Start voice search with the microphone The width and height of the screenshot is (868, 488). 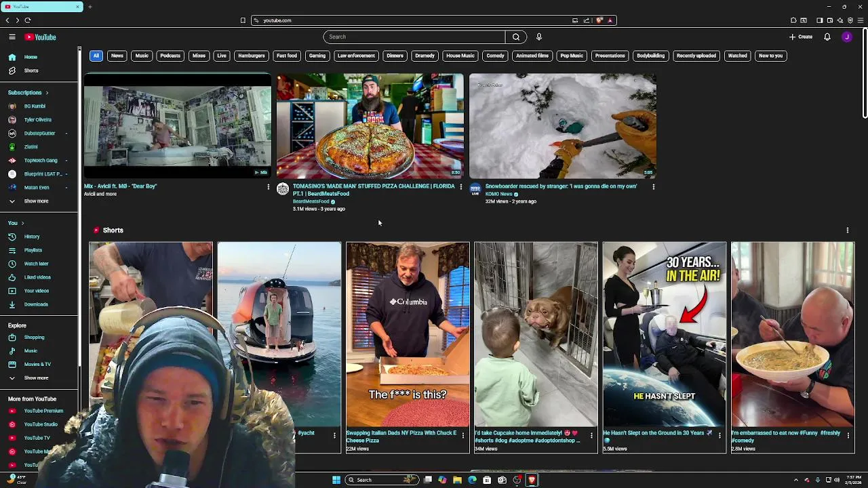click(x=539, y=37)
